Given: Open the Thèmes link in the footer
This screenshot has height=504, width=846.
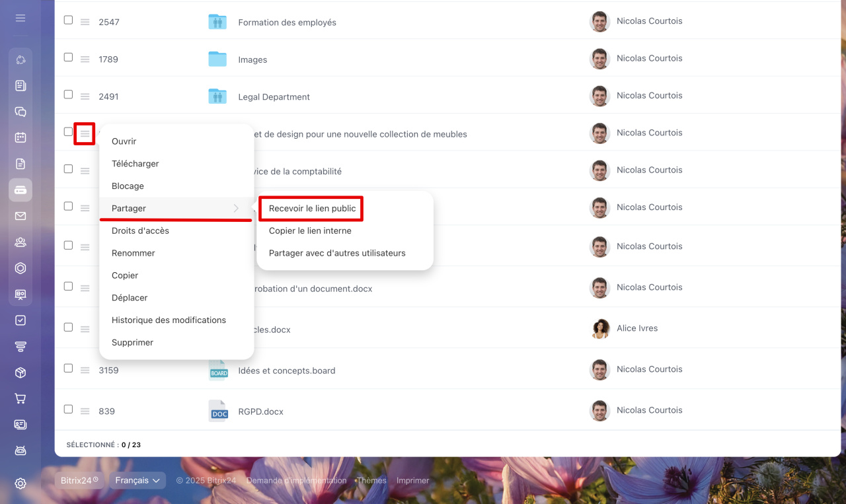Looking at the screenshot, I should pyautogui.click(x=371, y=481).
